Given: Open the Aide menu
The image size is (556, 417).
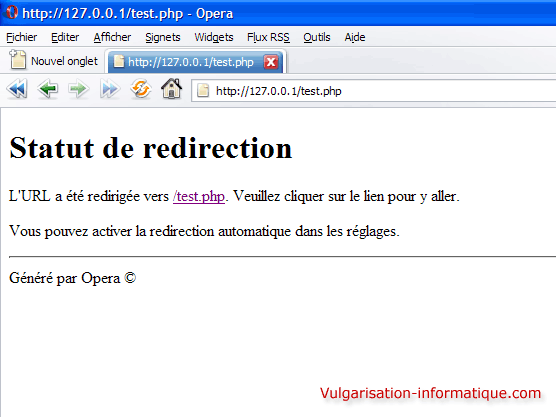Looking at the screenshot, I should click(x=355, y=37).
